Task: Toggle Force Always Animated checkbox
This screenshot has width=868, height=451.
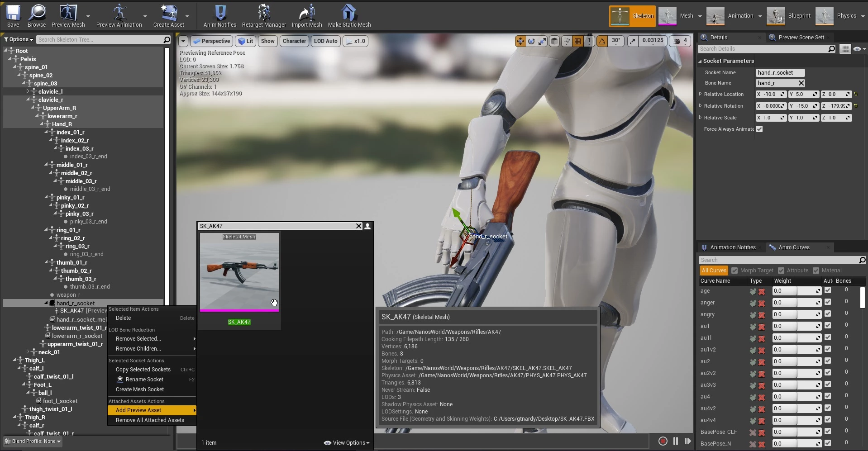Action: point(759,129)
